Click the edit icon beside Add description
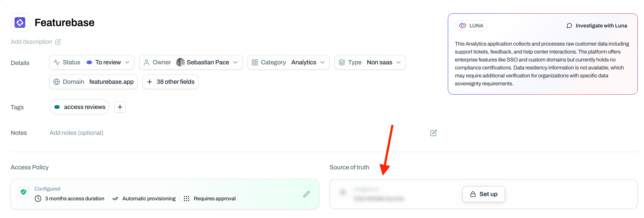The height and width of the screenshot is (218, 644). point(58,42)
